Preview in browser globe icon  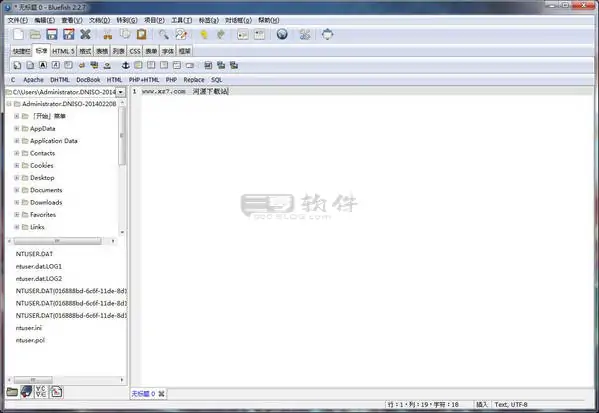click(282, 34)
